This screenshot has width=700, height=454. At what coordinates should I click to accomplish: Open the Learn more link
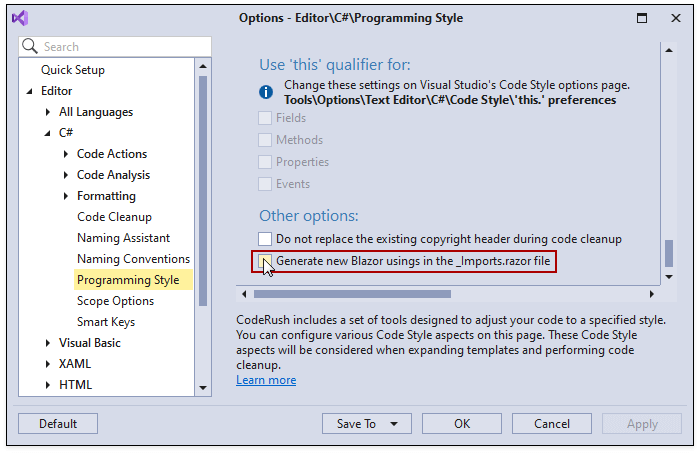(x=266, y=380)
